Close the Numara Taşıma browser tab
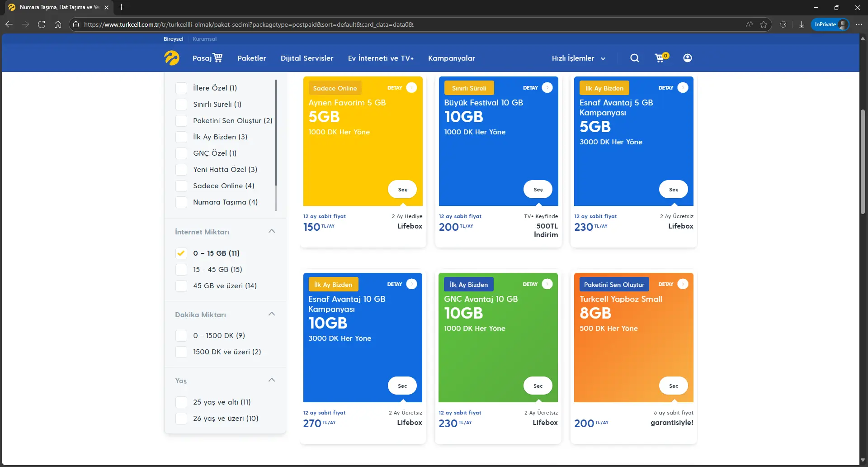This screenshot has width=868, height=467. pyautogui.click(x=106, y=7)
